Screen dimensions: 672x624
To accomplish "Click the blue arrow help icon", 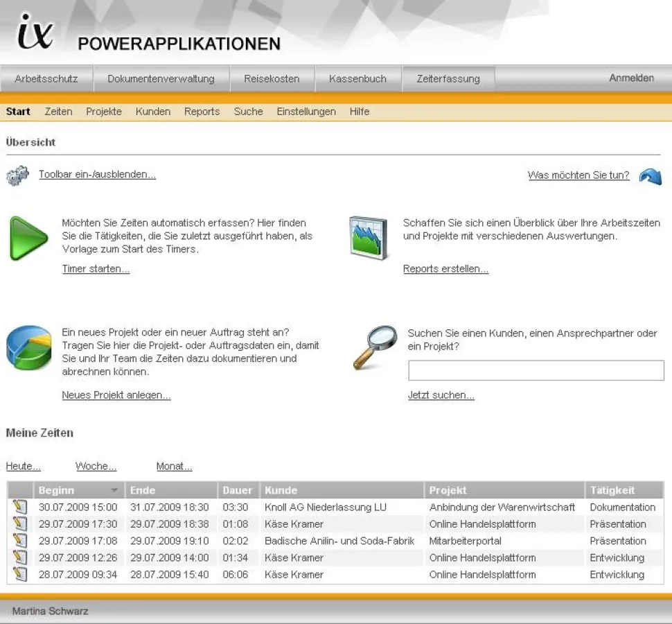I will [650, 176].
